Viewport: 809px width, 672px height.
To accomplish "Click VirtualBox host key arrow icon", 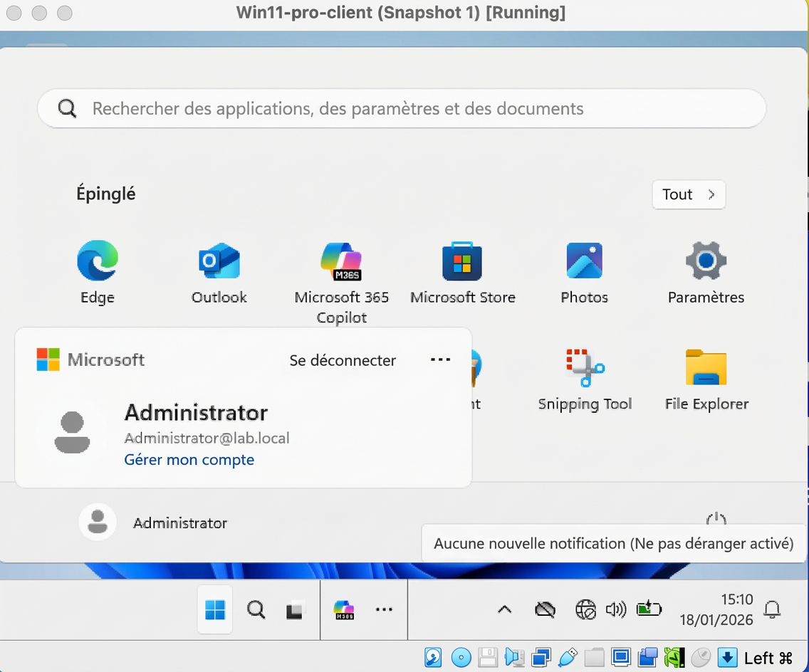I will tap(727, 658).
